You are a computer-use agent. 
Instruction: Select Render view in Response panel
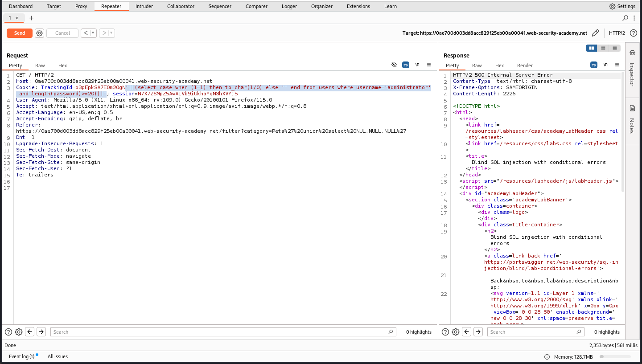coord(525,65)
